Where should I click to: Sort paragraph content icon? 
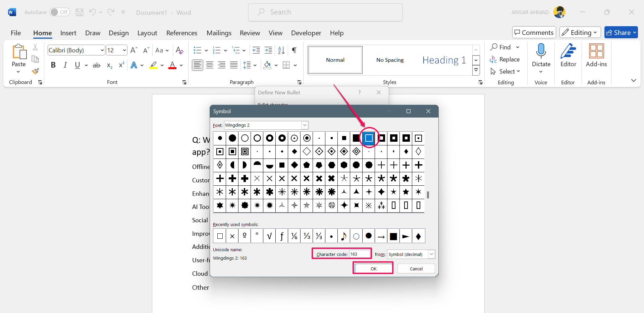click(281, 50)
